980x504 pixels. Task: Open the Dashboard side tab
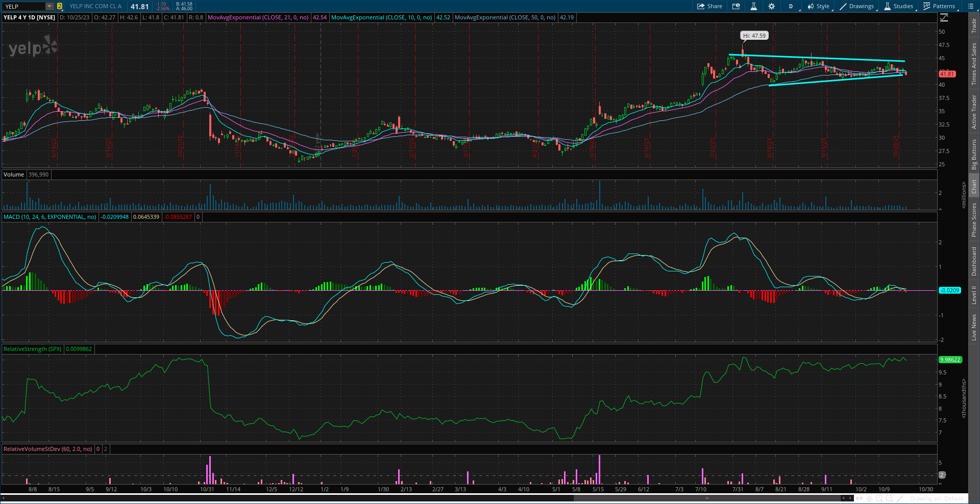(x=974, y=262)
